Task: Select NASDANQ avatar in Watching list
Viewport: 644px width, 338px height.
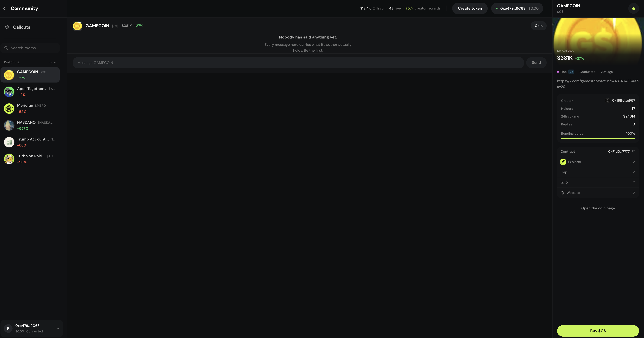Action: [9, 125]
